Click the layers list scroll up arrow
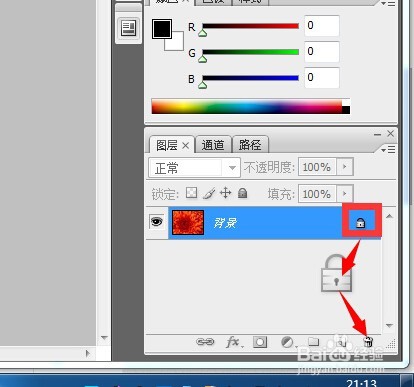The image size is (414, 387). point(389,216)
